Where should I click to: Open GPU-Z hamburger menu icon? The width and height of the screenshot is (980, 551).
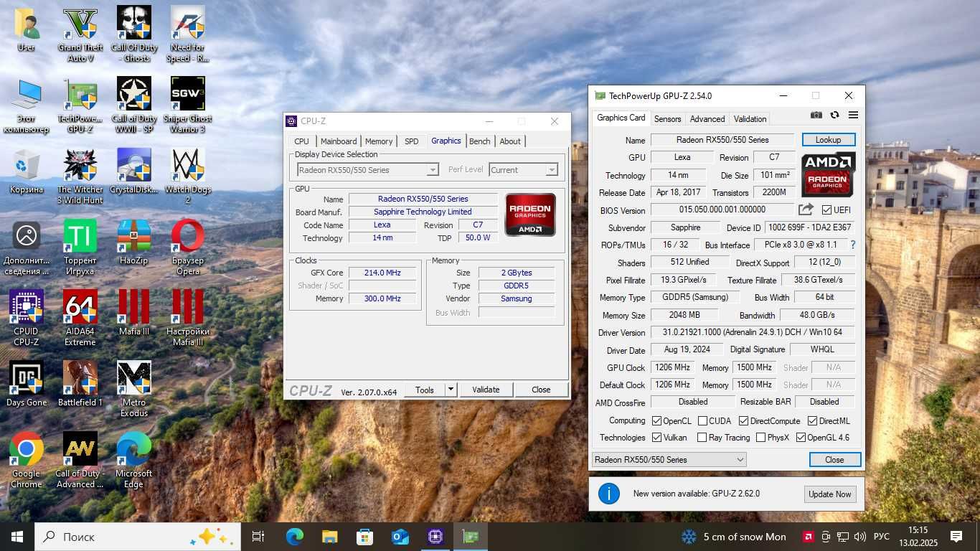tap(853, 115)
